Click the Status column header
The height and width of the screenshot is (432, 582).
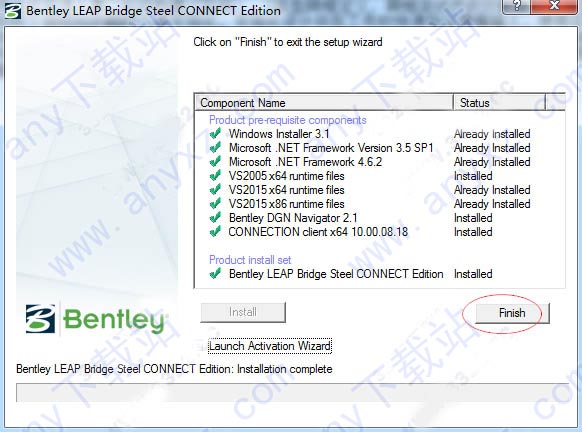(x=499, y=102)
